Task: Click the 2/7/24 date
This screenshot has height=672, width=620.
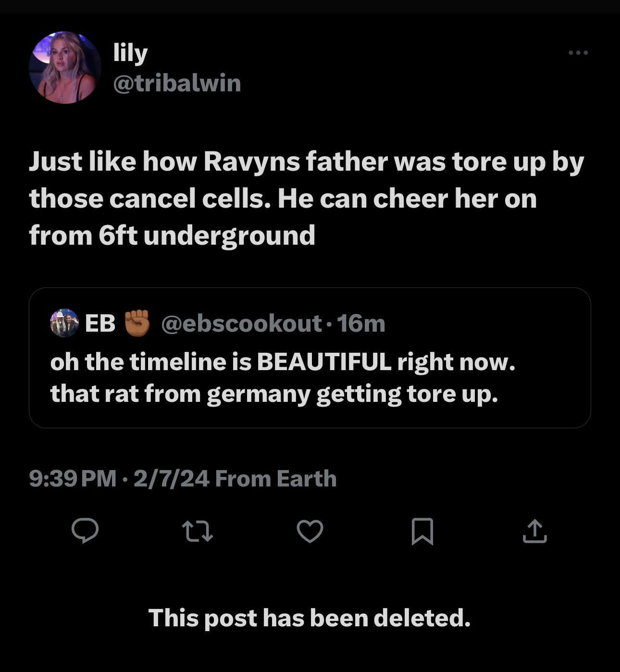Action: (172, 478)
